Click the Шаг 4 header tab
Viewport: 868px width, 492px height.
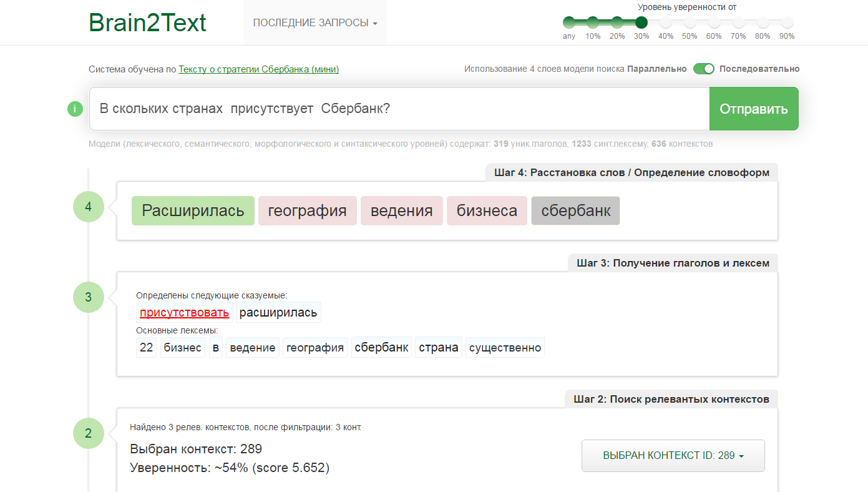631,173
